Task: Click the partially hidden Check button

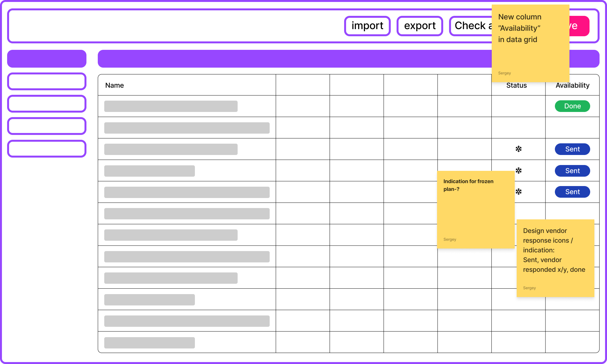Action: [x=471, y=26]
